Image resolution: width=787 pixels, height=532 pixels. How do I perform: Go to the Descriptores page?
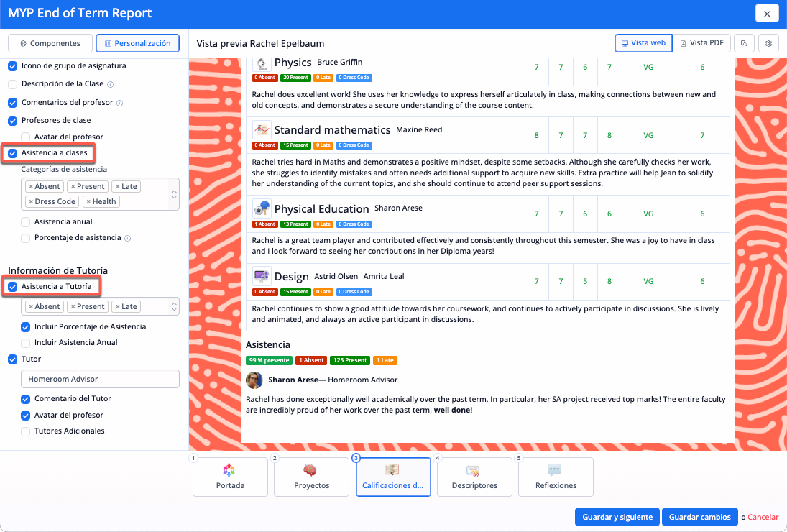[474, 477]
